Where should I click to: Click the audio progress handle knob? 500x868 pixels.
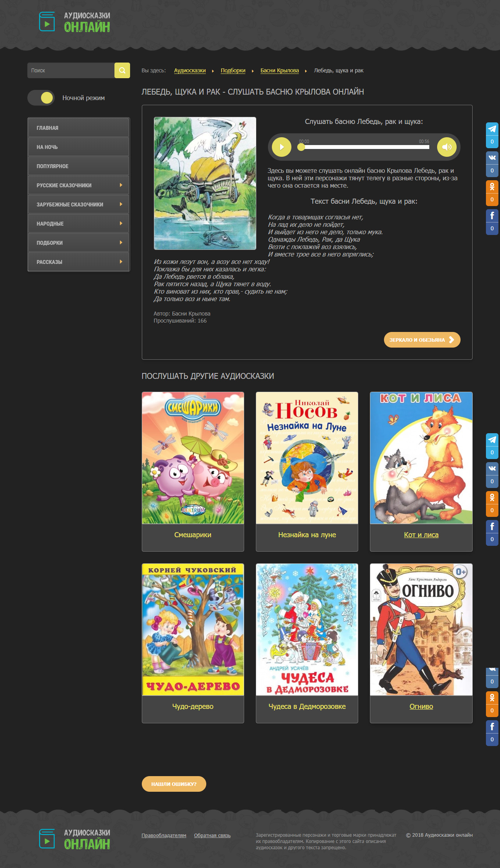coord(301,147)
